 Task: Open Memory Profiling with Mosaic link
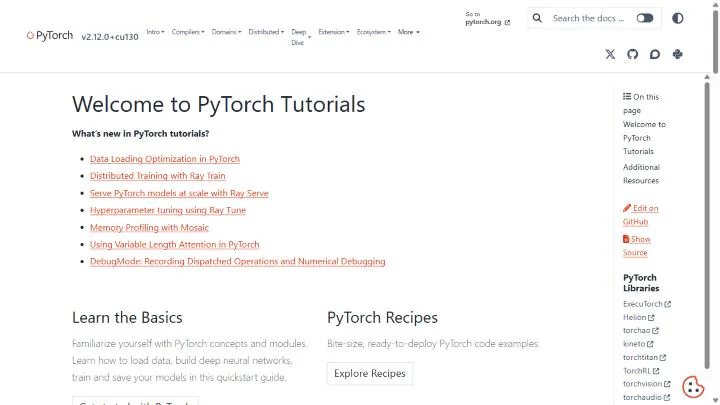coord(149,227)
